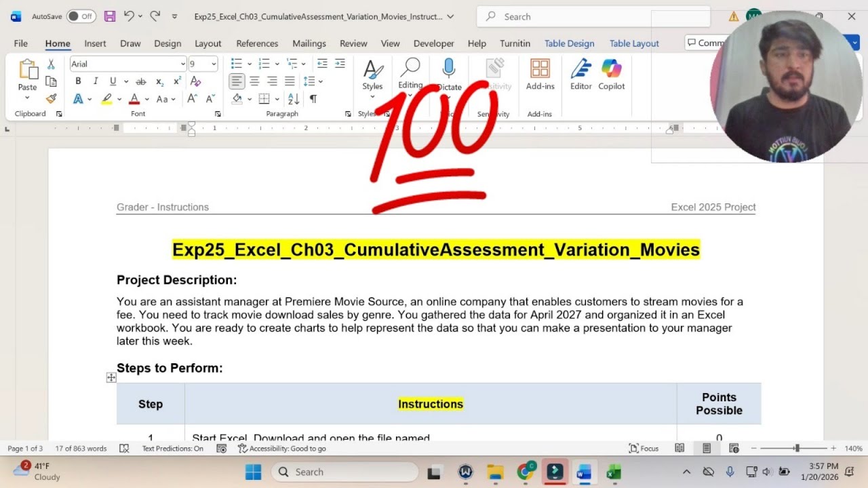Screen dimensions: 868x488
Task: Expand the Bullets list dropdown arrow
Action: [249, 64]
